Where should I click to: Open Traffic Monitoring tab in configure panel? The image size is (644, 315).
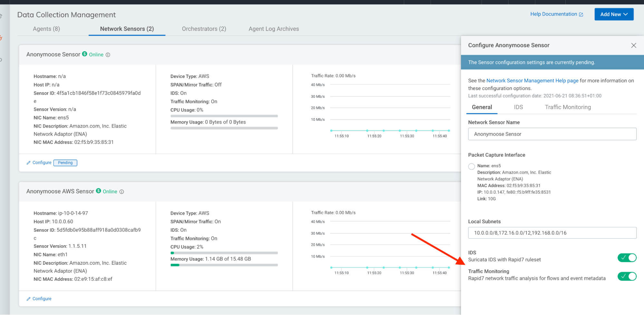(568, 107)
